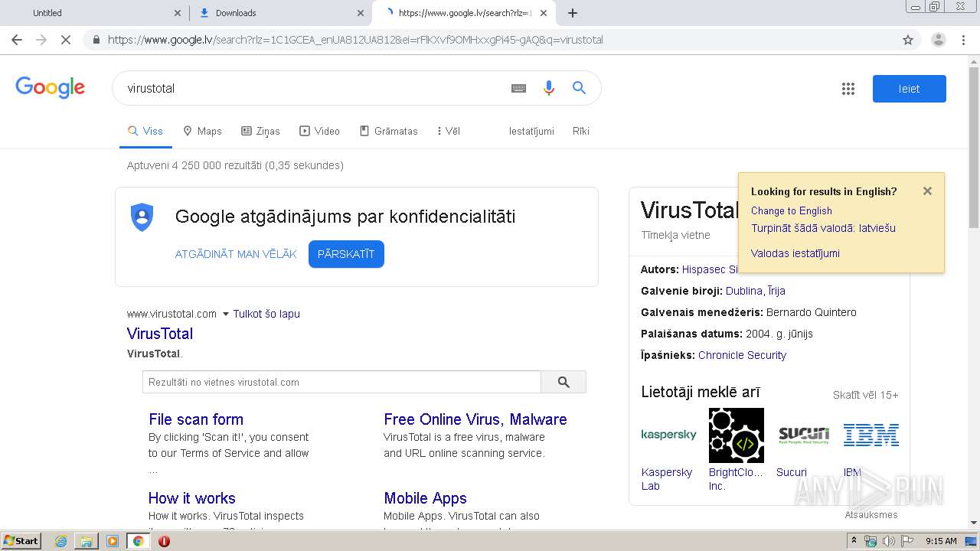
Task: Open the IBM logo thumbnail
Action: pos(871,435)
